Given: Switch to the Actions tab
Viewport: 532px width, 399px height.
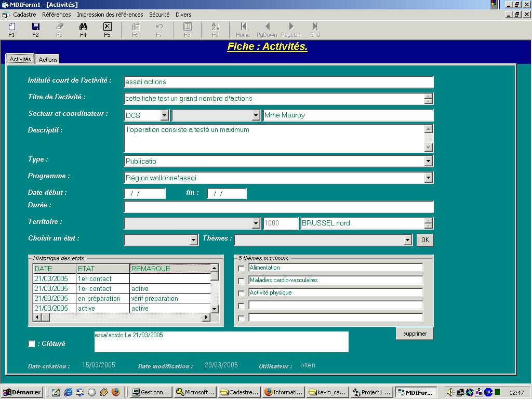Looking at the screenshot, I should coord(48,60).
